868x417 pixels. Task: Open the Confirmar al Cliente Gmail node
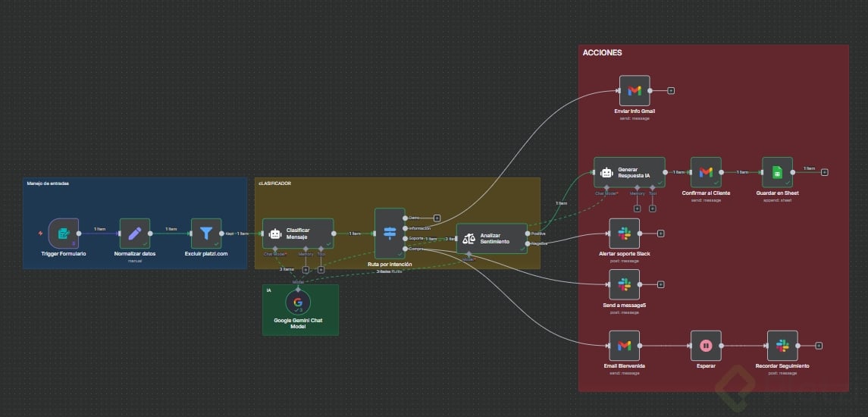click(706, 172)
